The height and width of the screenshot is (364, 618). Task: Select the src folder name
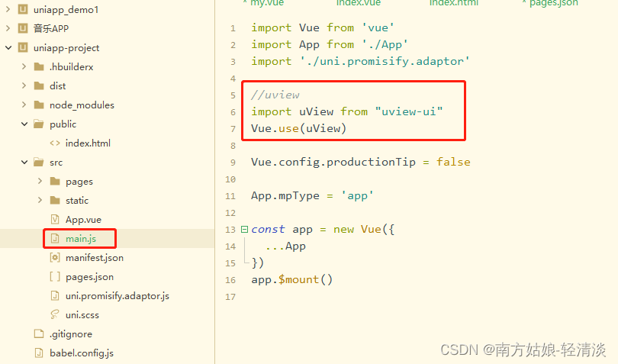click(56, 163)
